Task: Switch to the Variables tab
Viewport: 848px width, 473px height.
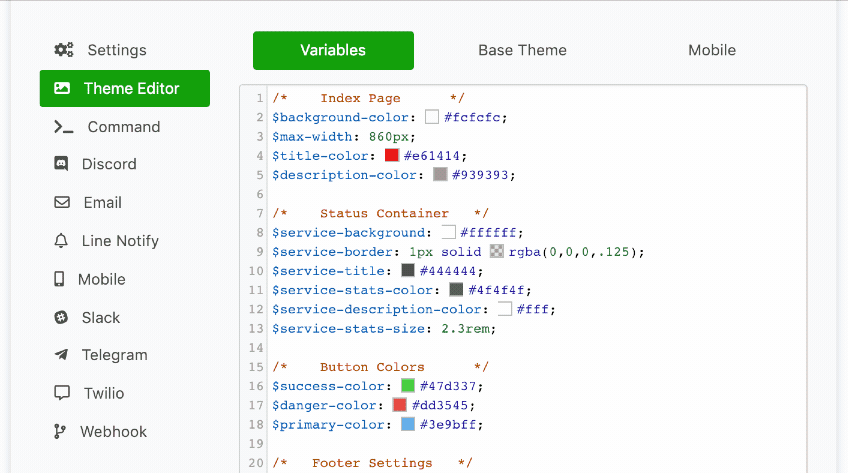Action: pos(333,50)
